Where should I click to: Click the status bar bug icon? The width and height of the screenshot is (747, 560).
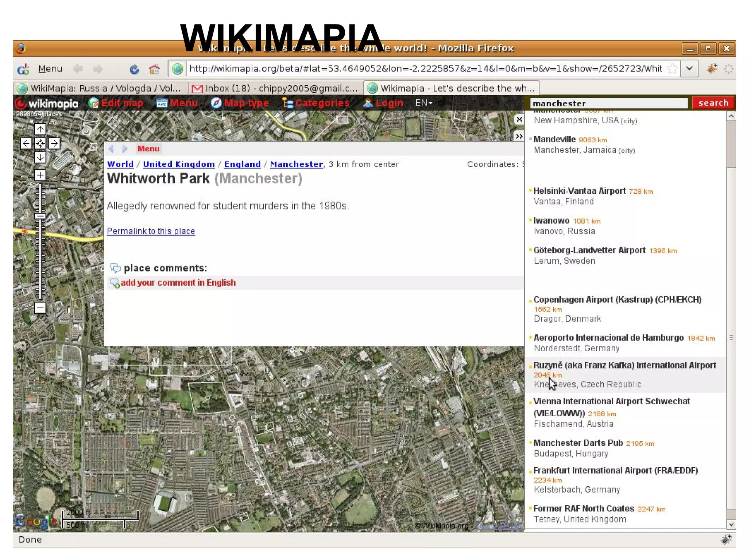[726, 540]
